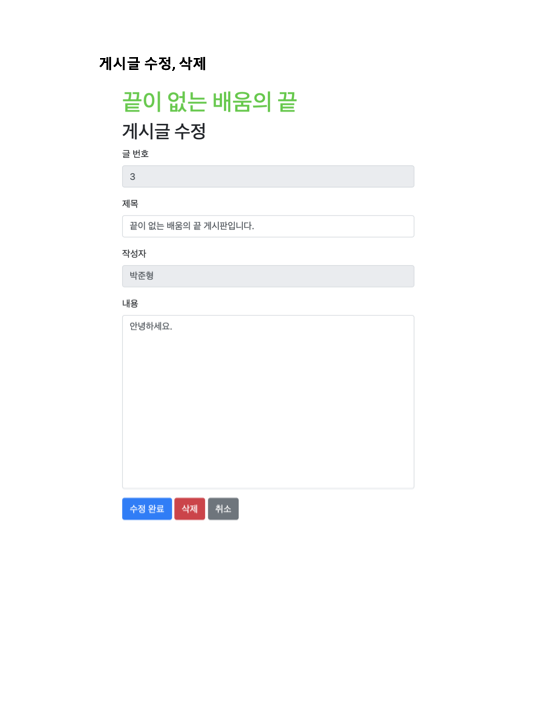Click the 글 번호 label
The width and height of the screenshot is (540, 720).
tap(135, 154)
